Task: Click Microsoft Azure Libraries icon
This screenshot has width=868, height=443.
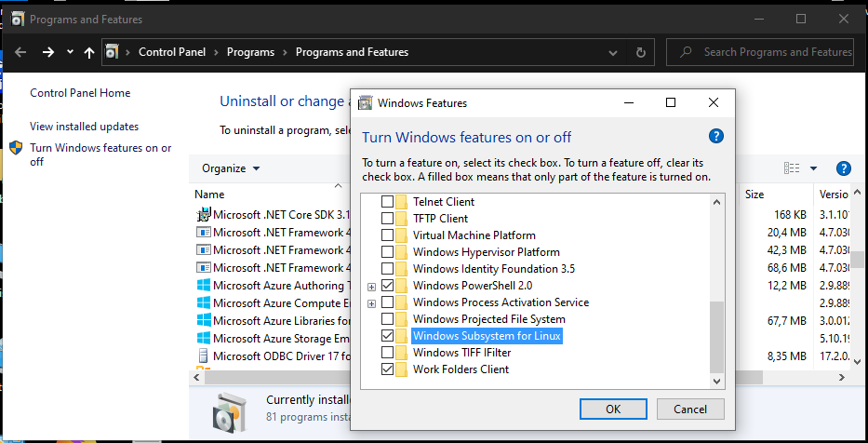Action: [205, 321]
